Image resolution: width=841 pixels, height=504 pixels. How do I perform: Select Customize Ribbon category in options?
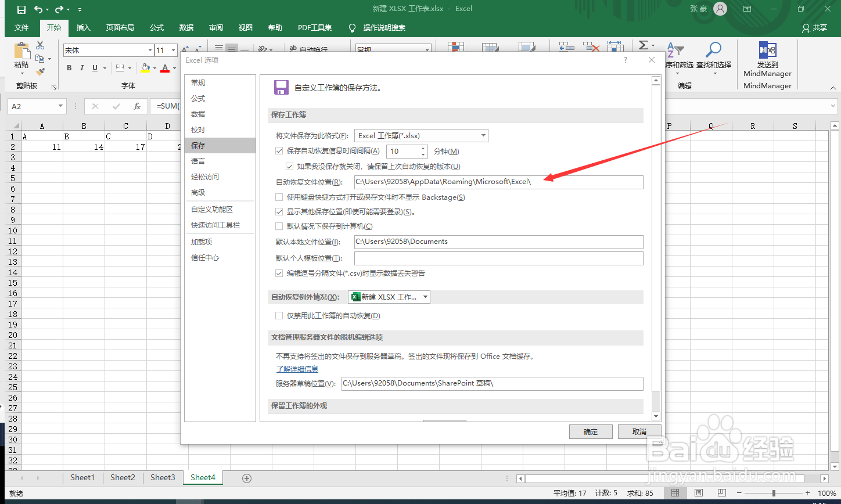[220, 209]
